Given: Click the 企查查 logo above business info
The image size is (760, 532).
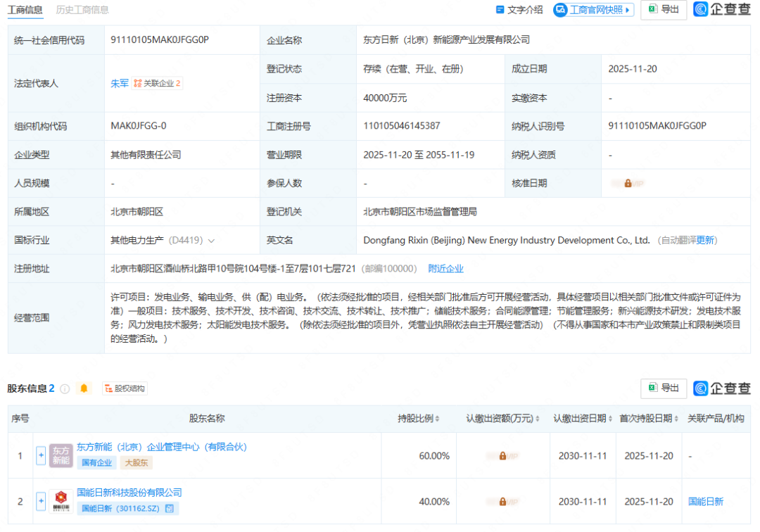Looking at the screenshot, I should click(722, 9).
